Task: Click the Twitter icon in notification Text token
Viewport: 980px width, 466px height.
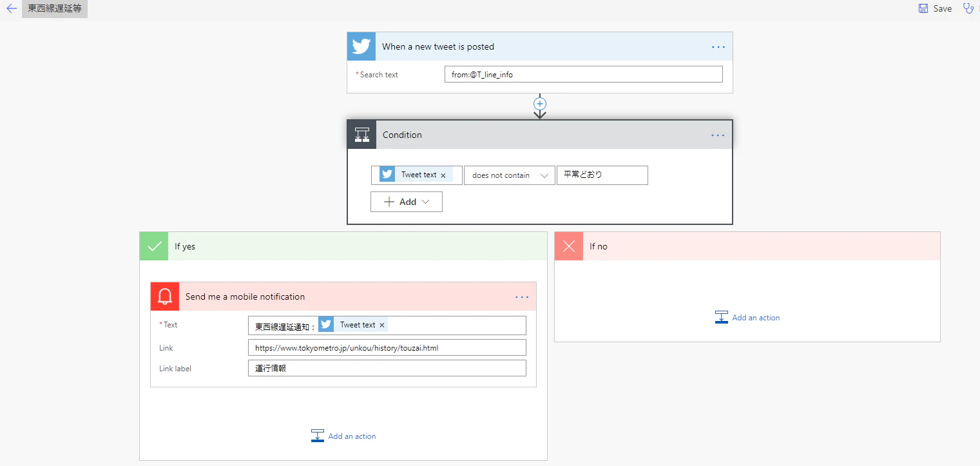Action: pos(326,325)
